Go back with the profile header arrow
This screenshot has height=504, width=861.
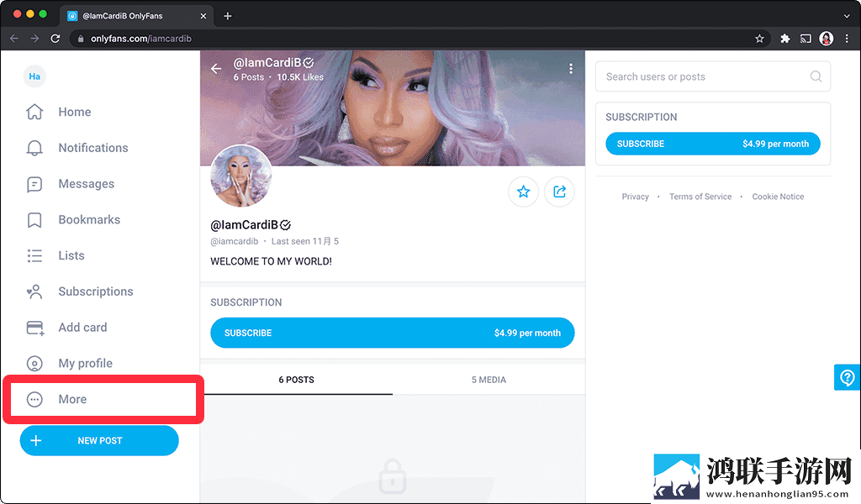(216, 69)
